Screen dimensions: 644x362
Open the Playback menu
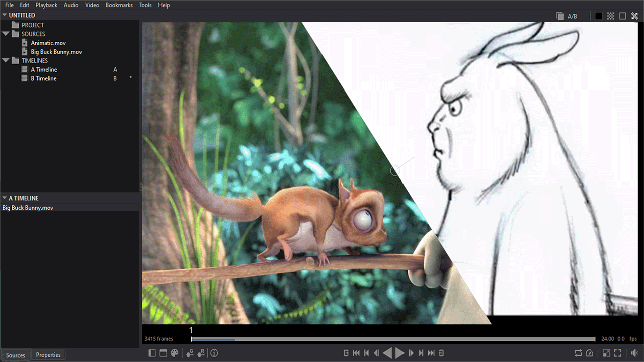pos(46,5)
